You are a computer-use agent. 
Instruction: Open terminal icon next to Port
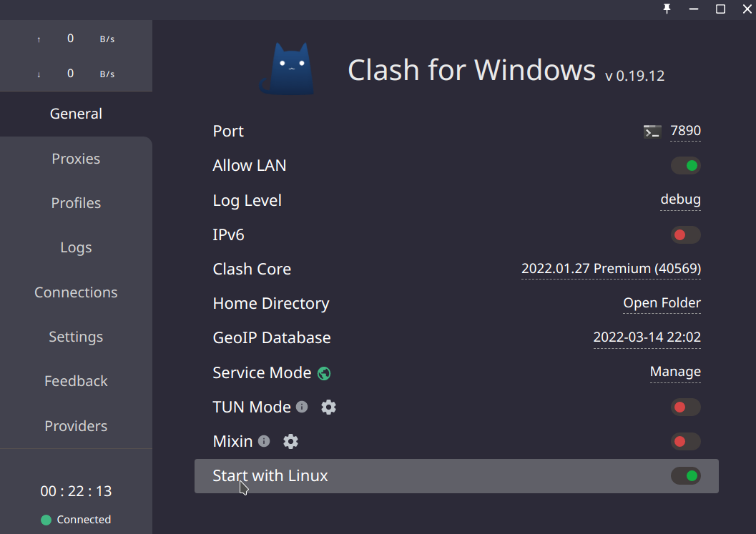coord(652,131)
